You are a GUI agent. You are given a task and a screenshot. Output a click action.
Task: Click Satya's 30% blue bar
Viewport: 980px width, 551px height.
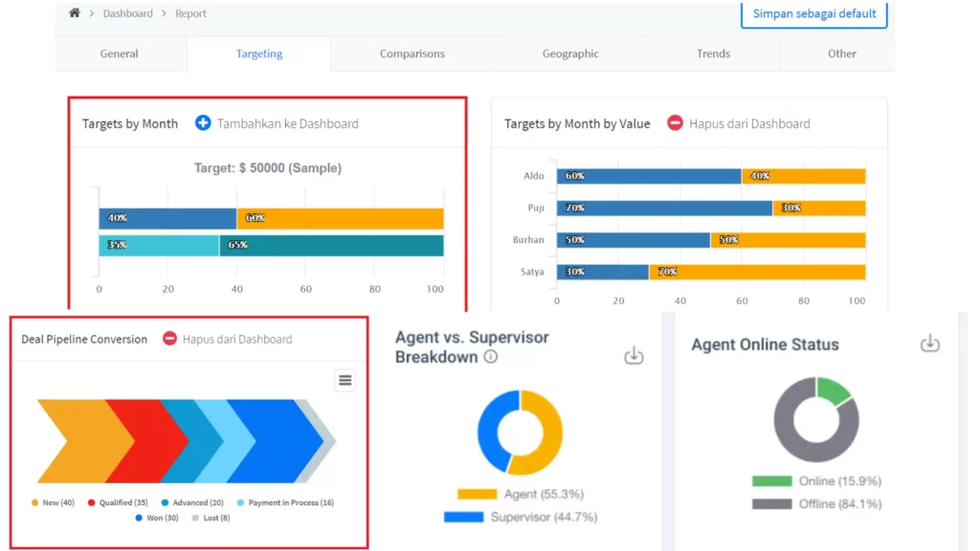tap(603, 272)
